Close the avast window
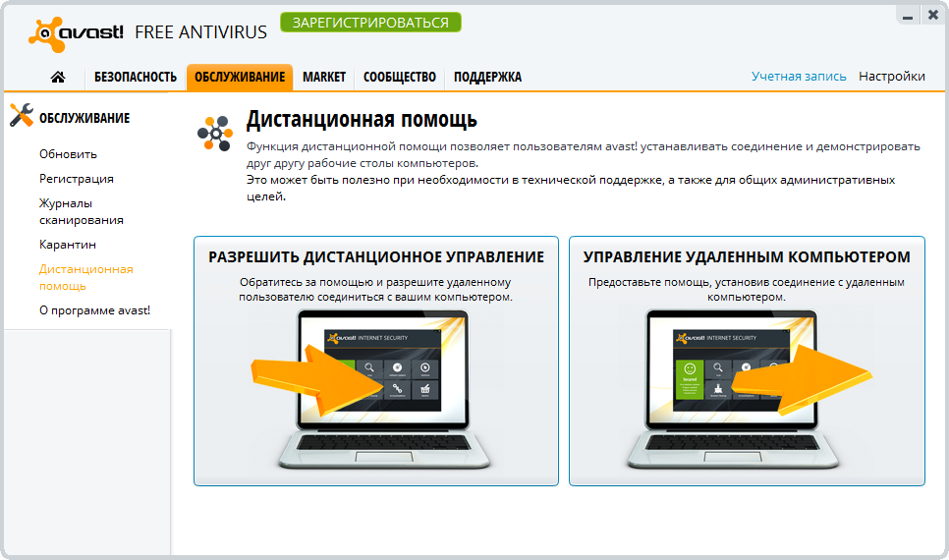The height and width of the screenshot is (560, 949). 932,15
